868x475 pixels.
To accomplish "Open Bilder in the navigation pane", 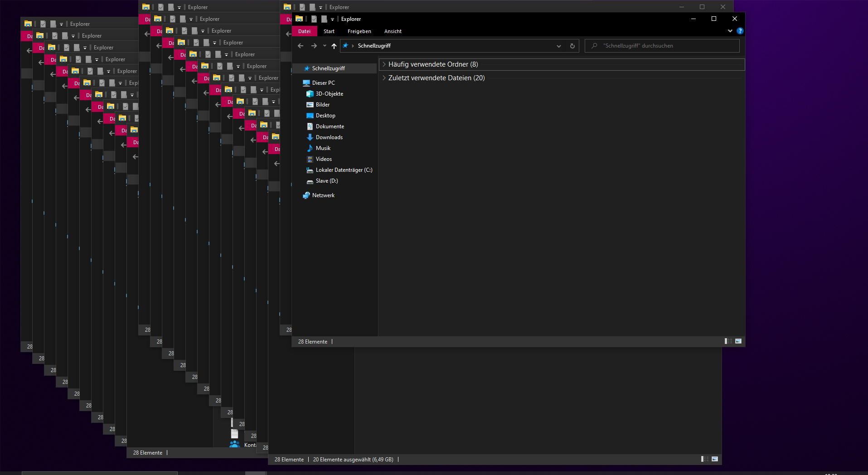I will [323, 105].
